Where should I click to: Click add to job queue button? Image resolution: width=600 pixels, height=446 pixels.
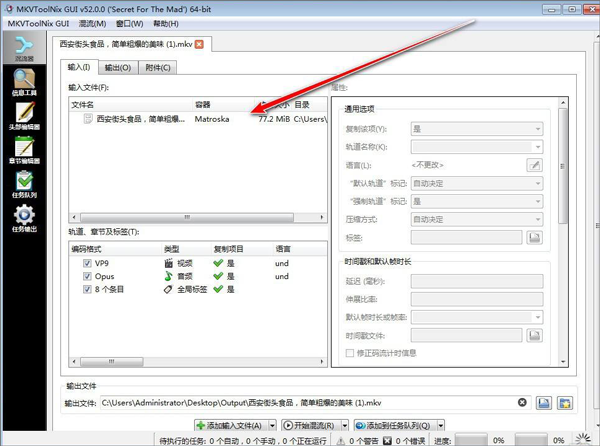pyautogui.click(x=395, y=425)
